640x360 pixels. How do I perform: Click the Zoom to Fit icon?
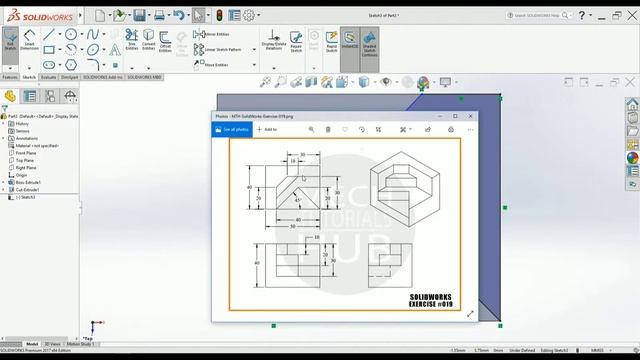coord(265,82)
